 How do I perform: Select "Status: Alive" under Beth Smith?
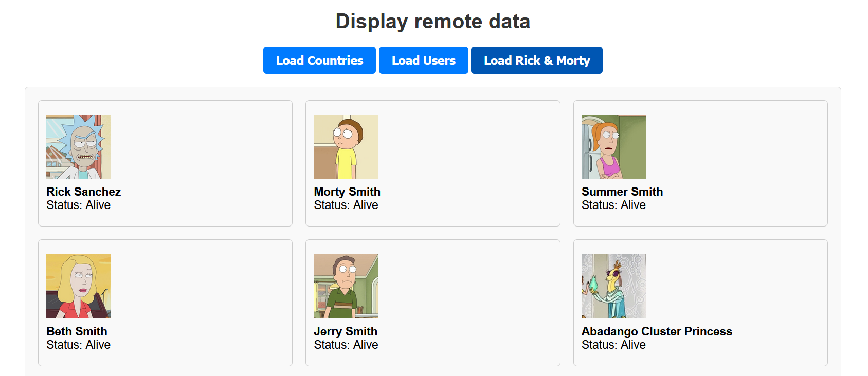point(78,345)
